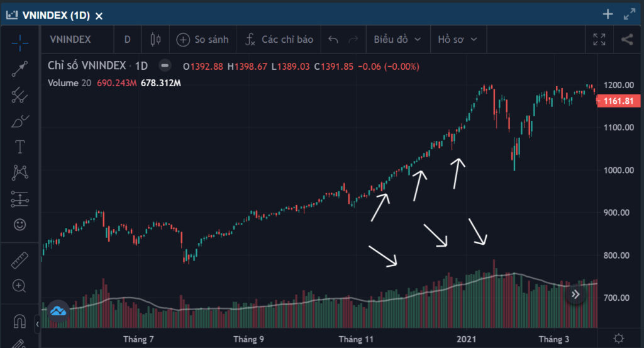The image size is (644, 348).
Task: Open Các chỉ báo indicators menu
Action: pos(279,40)
